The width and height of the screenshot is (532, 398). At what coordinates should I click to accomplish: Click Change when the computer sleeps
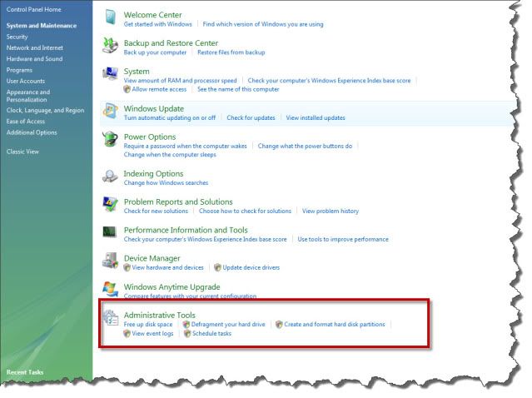pyautogui.click(x=170, y=155)
